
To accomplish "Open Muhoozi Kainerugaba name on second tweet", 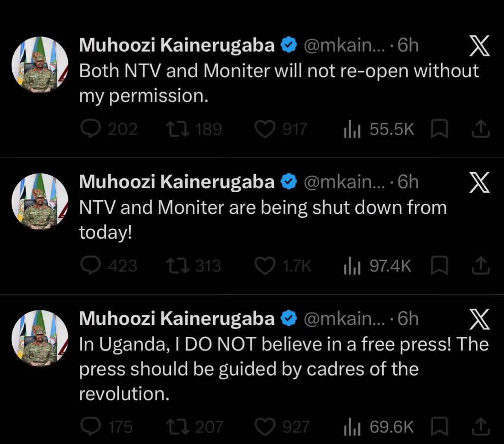I will click(177, 182).
